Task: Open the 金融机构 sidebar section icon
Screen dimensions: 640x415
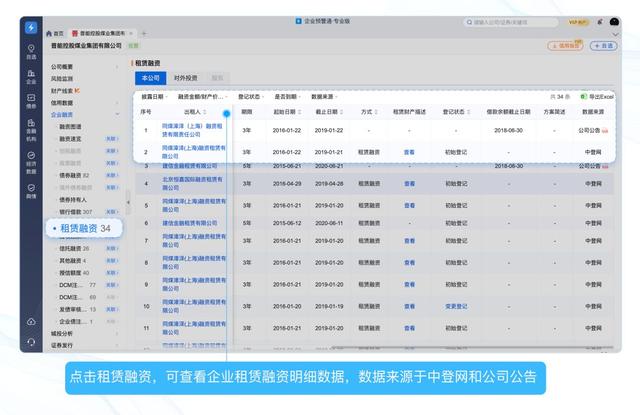Action: point(32,129)
